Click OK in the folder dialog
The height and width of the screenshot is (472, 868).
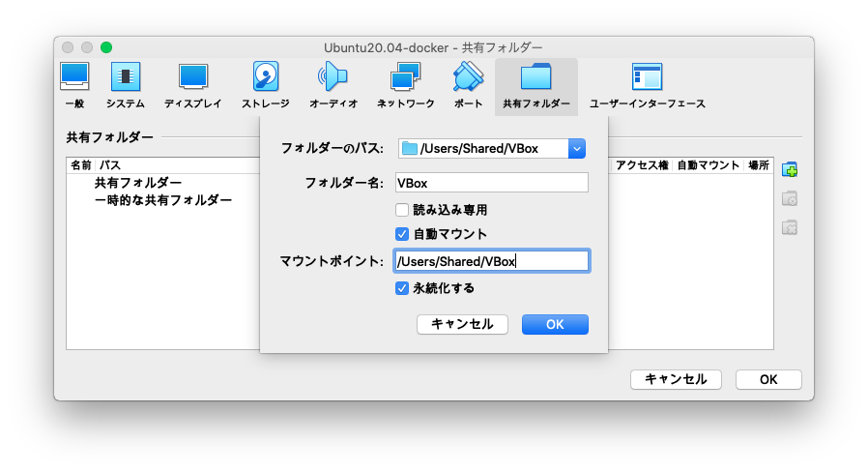coord(555,325)
